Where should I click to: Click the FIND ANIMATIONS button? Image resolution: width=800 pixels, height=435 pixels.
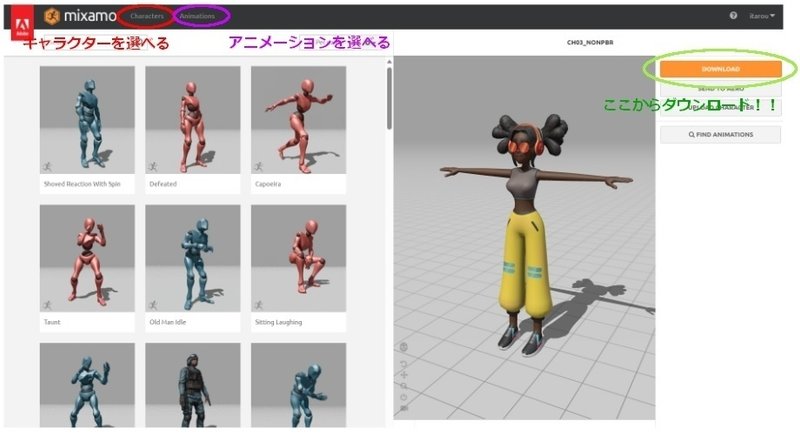click(720, 135)
